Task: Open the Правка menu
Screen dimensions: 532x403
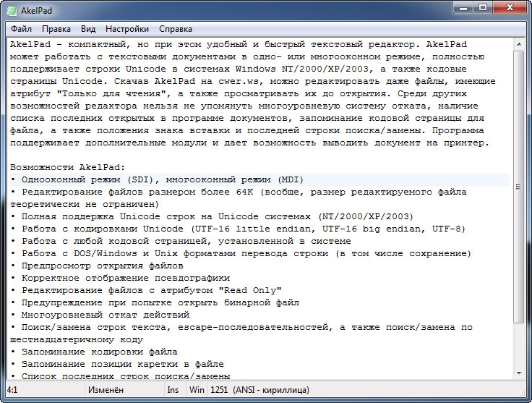Action: tap(56, 29)
